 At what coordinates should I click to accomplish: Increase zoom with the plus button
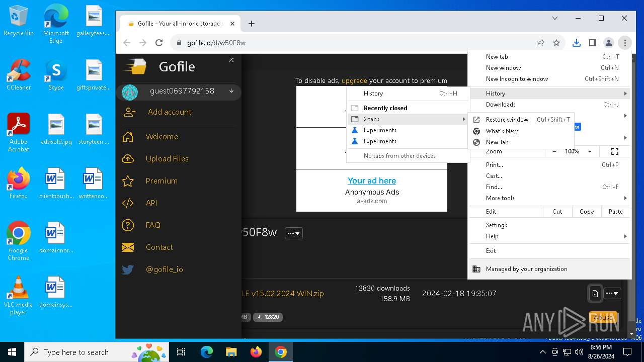click(590, 151)
